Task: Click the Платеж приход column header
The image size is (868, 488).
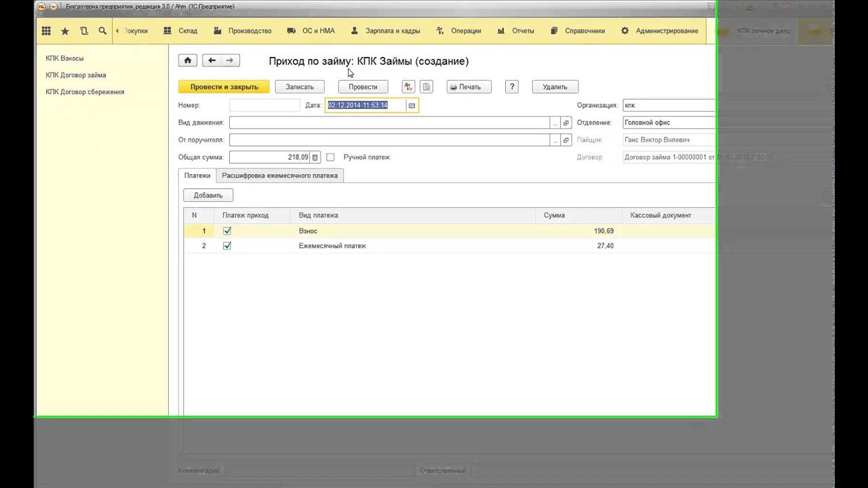Action: [x=253, y=216]
